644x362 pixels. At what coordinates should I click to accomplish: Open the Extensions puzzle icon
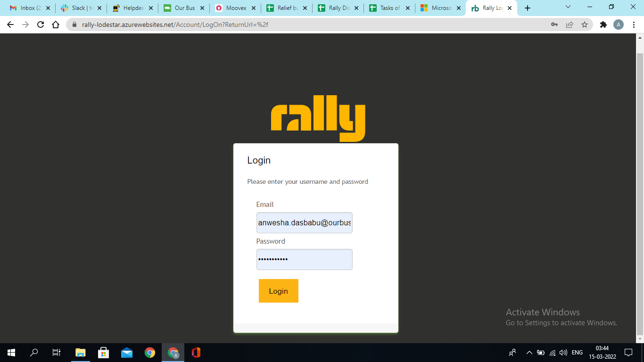click(603, 25)
